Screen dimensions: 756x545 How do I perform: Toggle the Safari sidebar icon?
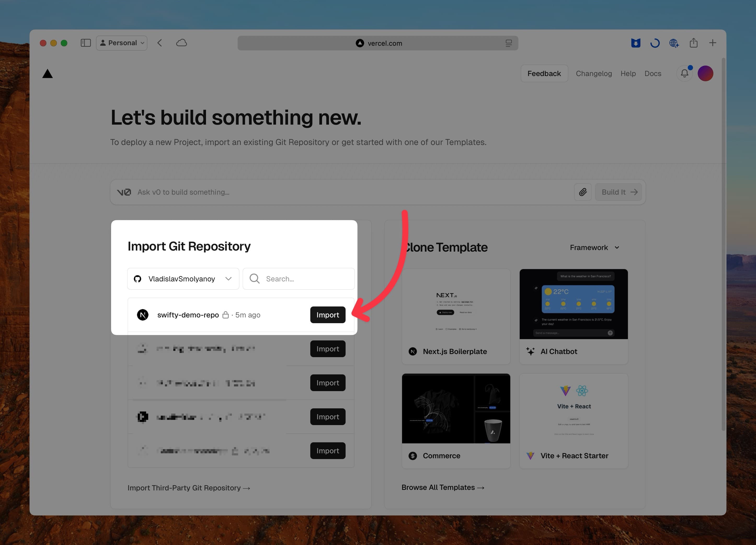pos(86,43)
